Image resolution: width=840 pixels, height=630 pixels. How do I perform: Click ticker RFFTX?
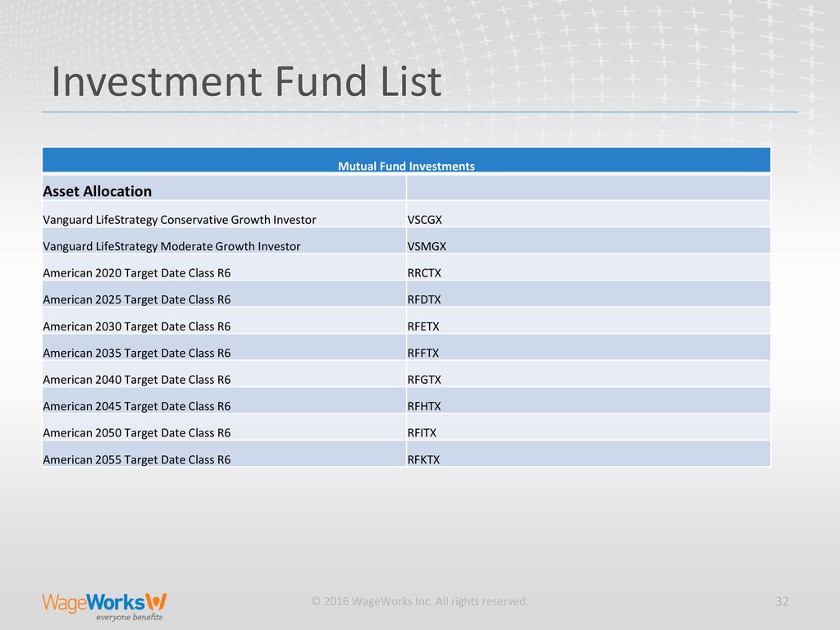(x=422, y=353)
